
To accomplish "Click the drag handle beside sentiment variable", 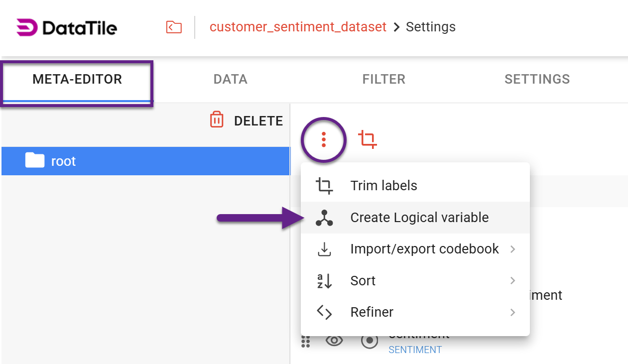I will 306,341.
